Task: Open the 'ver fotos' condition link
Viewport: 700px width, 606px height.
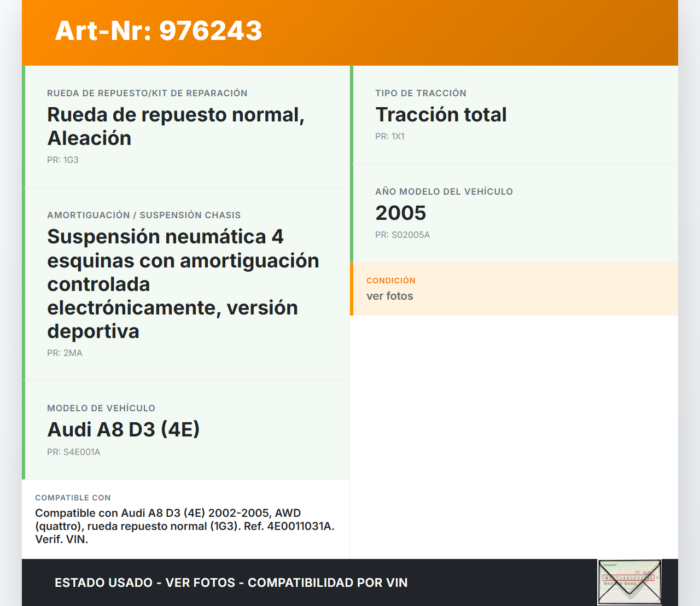Action: pos(389,296)
